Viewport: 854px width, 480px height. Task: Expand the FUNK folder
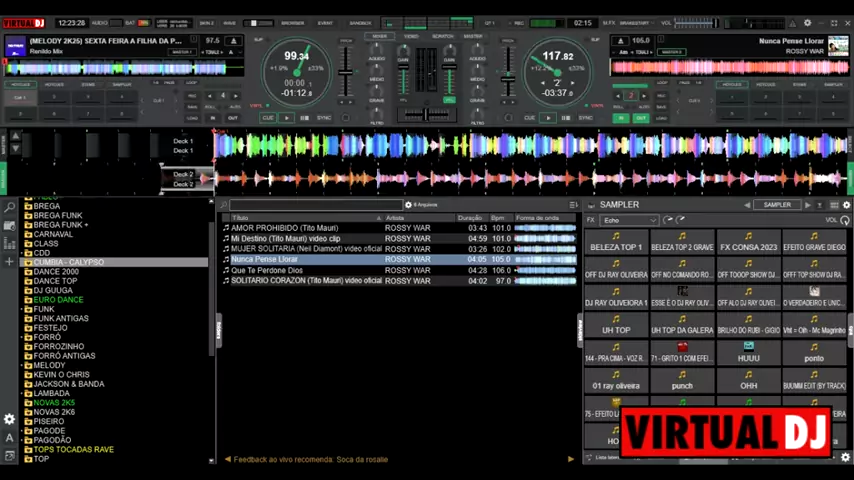coord(22,309)
